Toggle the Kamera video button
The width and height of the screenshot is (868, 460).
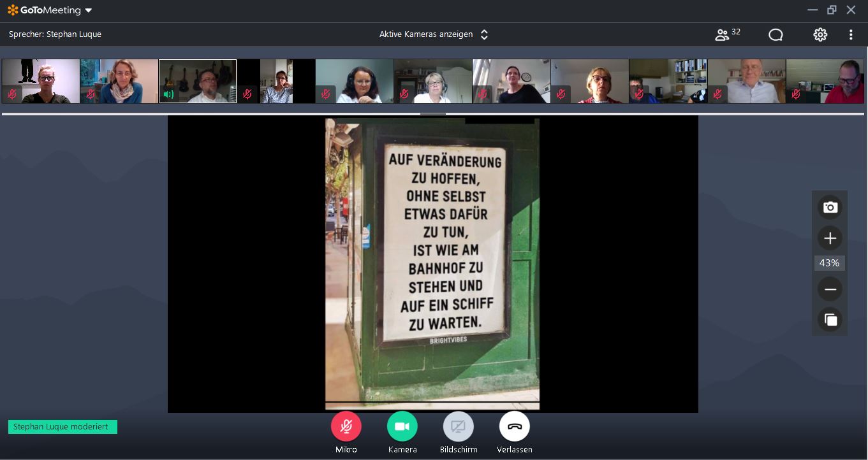(x=402, y=427)
